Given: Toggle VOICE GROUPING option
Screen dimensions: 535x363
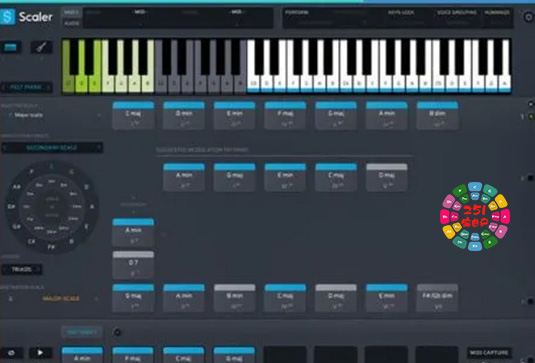Looking at the screenshot, I should [457, 13].
